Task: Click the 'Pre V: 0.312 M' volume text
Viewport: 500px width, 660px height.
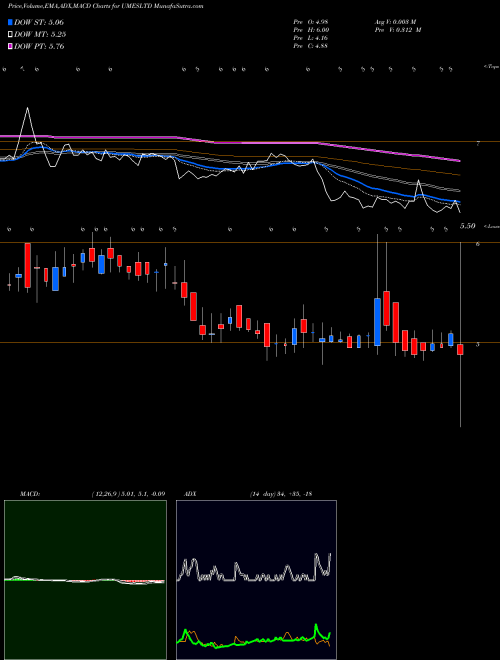Action: 399,30
